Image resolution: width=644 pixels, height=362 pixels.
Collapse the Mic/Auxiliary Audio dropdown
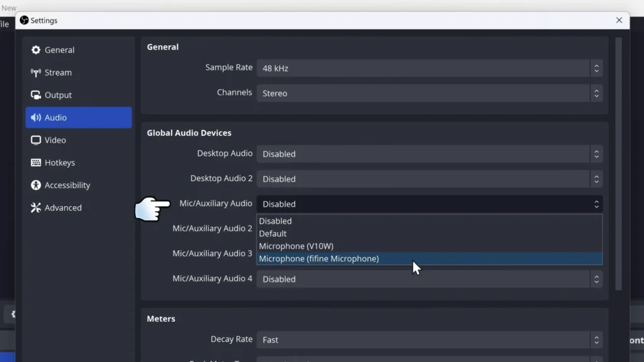(x=430, y=204)
